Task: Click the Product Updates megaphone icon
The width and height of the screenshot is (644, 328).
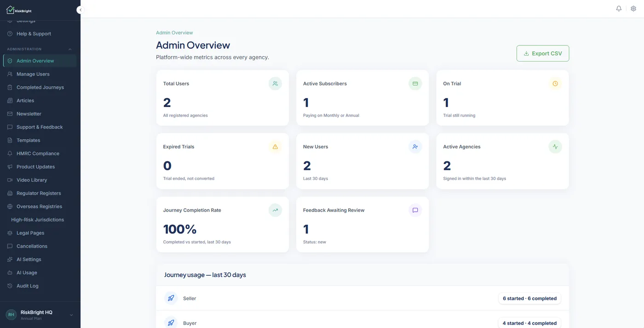Action: (x=10, y=167)
